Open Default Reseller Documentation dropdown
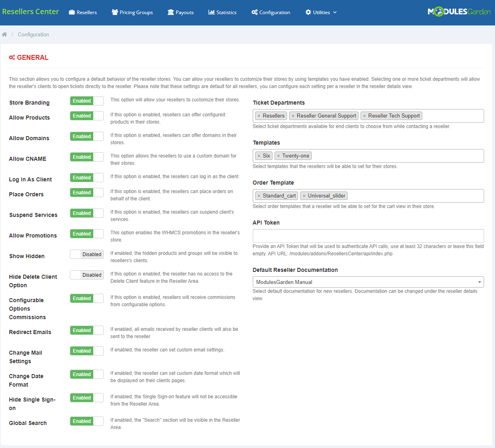The width and height of the screenshot is (495, 448). click(368, 282)
